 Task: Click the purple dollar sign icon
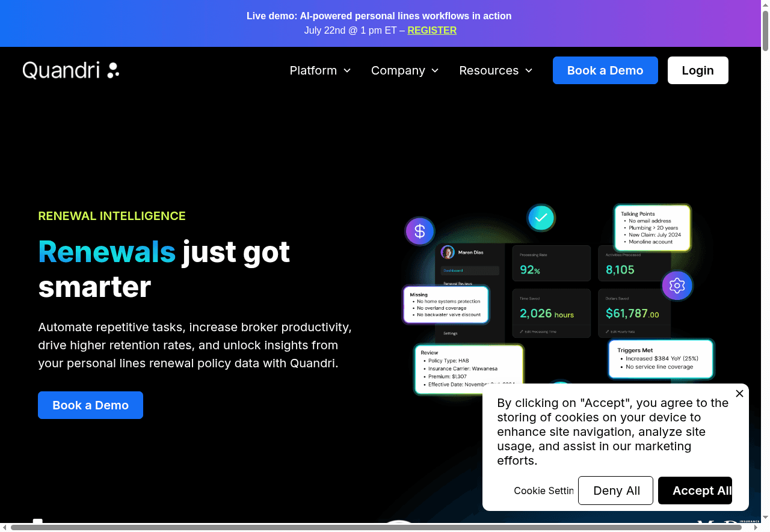pyautogui.click(x=420, y=231)
